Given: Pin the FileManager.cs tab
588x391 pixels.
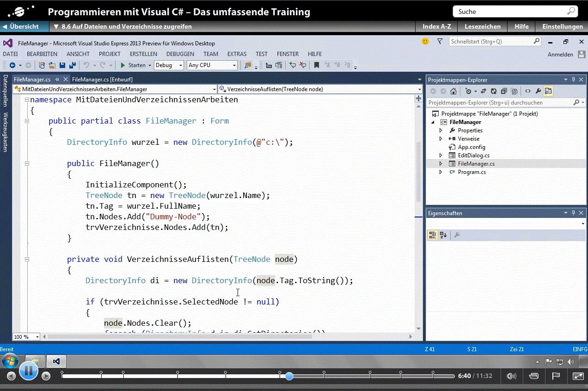Looking at the screenshot, I should (x=58, y=80).
